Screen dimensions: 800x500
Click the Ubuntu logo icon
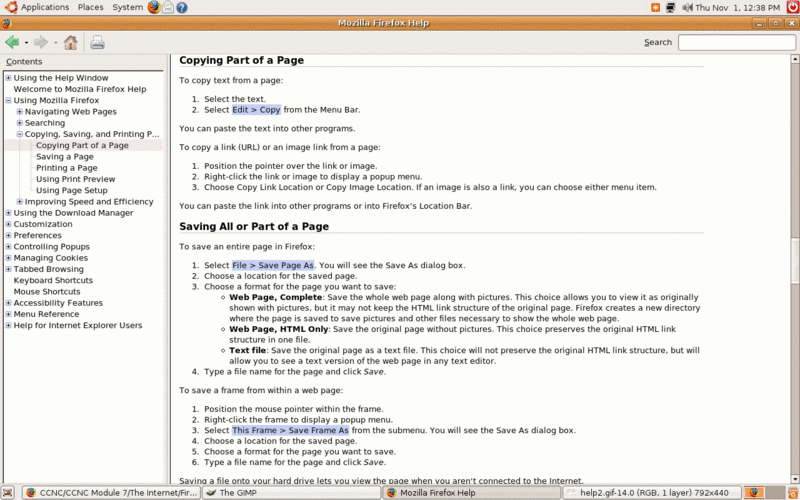tap(11, 7)
